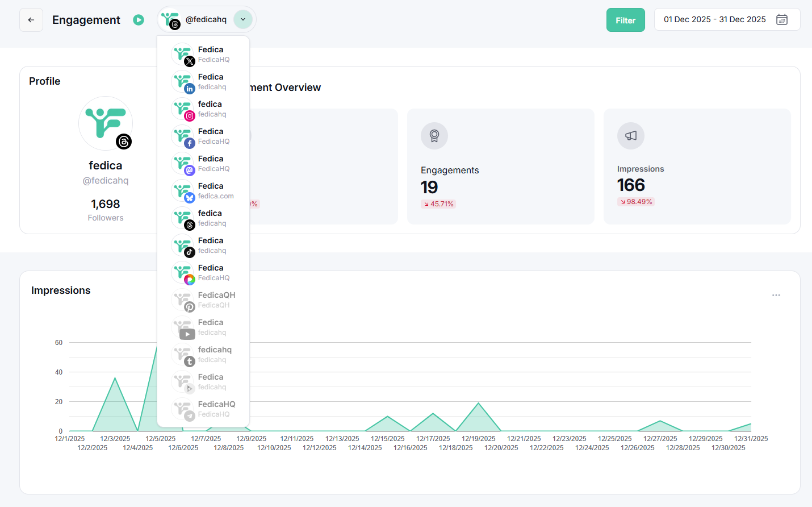This screenshot has height=507, width=812.
Task: Select greyed Fedica account below Tumblr entry
Action: 203,382
